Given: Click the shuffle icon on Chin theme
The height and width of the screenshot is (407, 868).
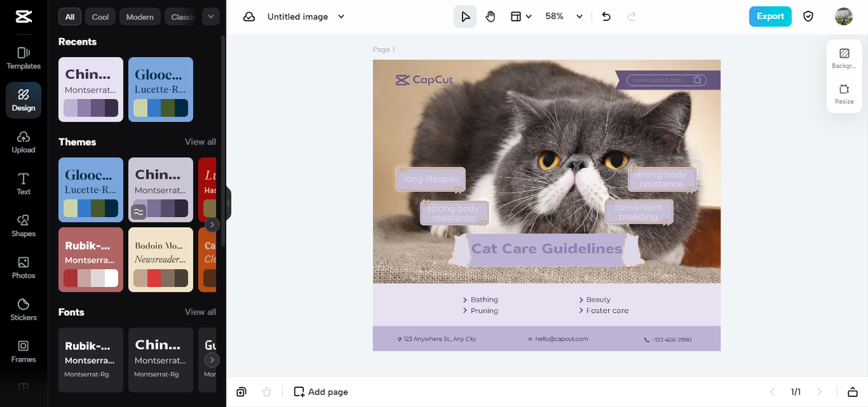Looking at the screenshot, I should (138, 212).
